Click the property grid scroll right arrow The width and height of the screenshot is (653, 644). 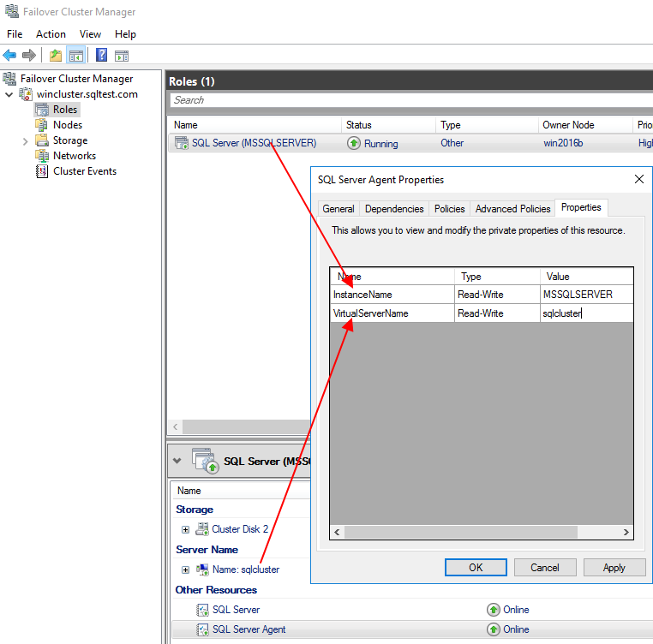[626, 532]
